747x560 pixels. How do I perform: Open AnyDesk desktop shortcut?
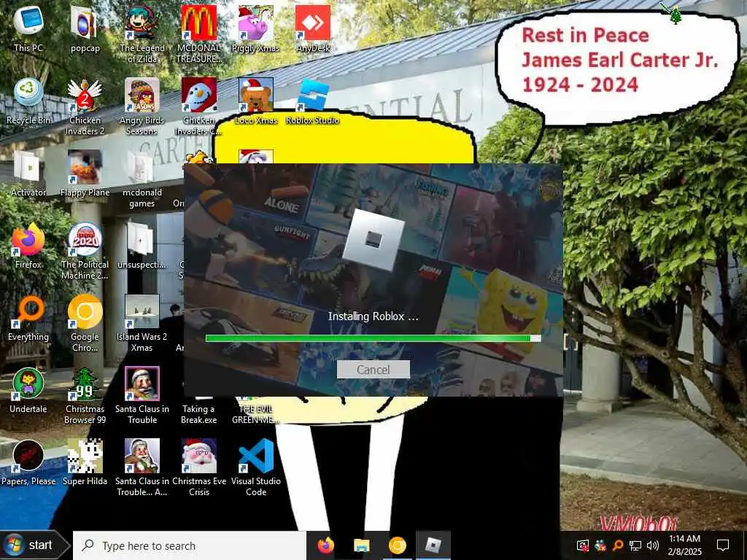point(313,28)
